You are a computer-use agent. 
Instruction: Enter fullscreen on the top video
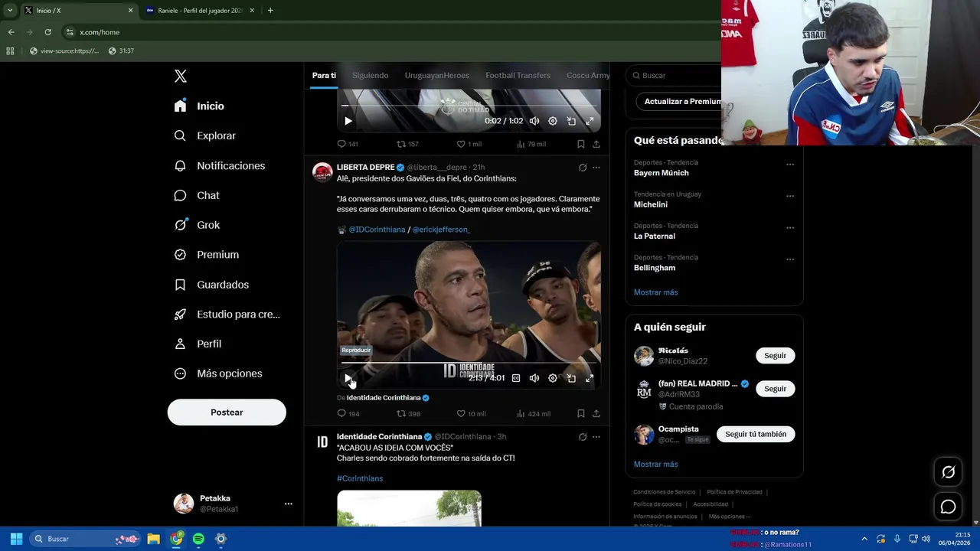(590, 121)
